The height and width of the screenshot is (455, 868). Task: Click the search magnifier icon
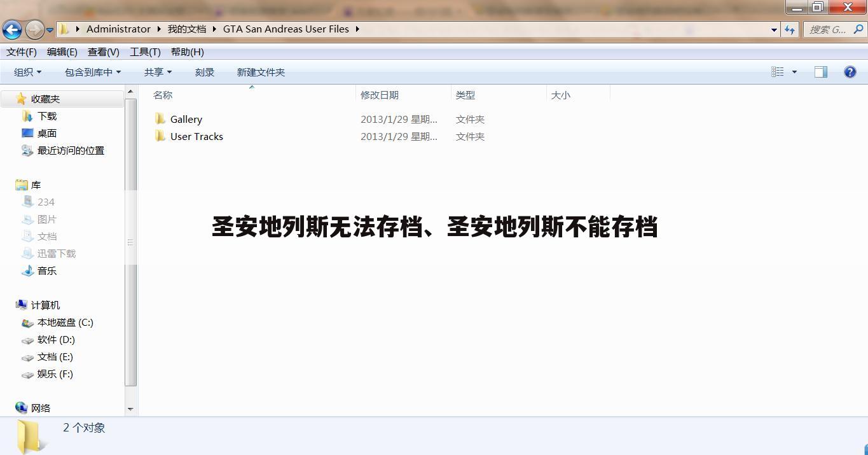point(858,29)
